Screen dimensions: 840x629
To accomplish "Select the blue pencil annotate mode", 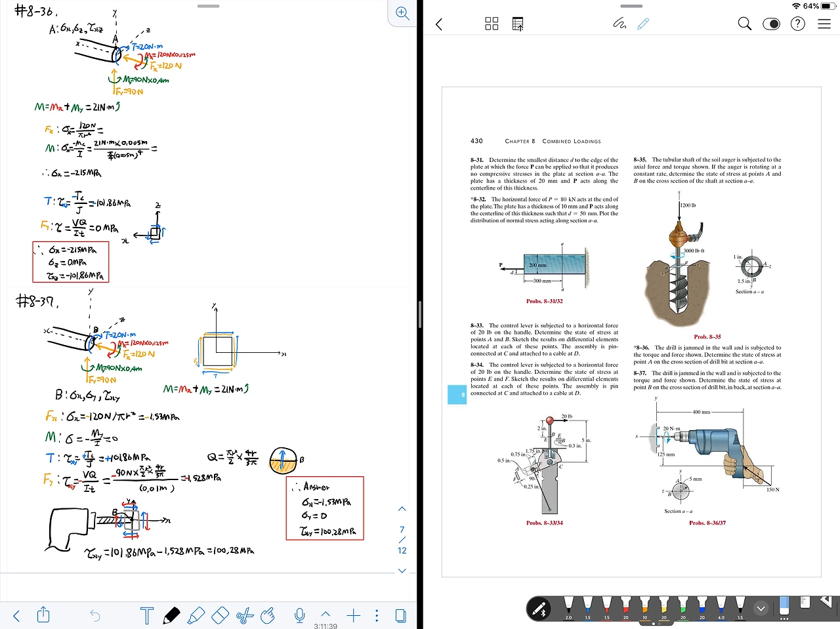I will pos(643,24).
